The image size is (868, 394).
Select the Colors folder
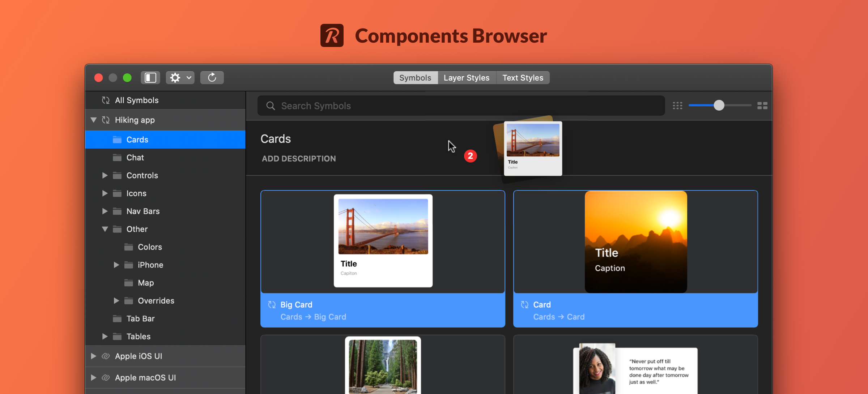165,247
